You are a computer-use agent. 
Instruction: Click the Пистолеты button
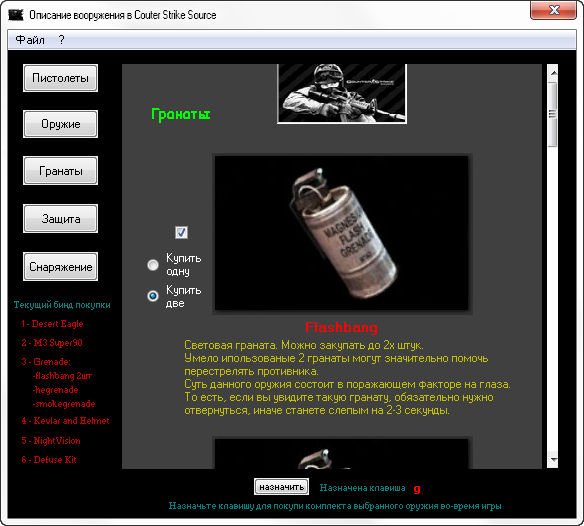tap(60, 78)
